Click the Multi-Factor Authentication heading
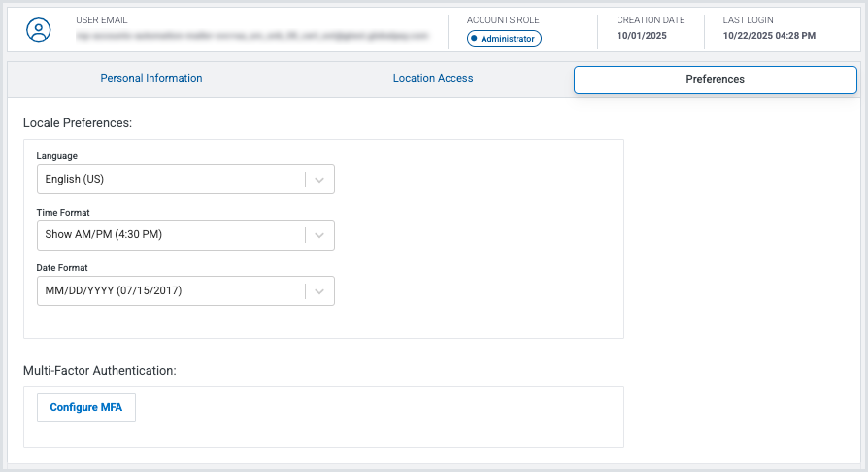 pos(100,371)
